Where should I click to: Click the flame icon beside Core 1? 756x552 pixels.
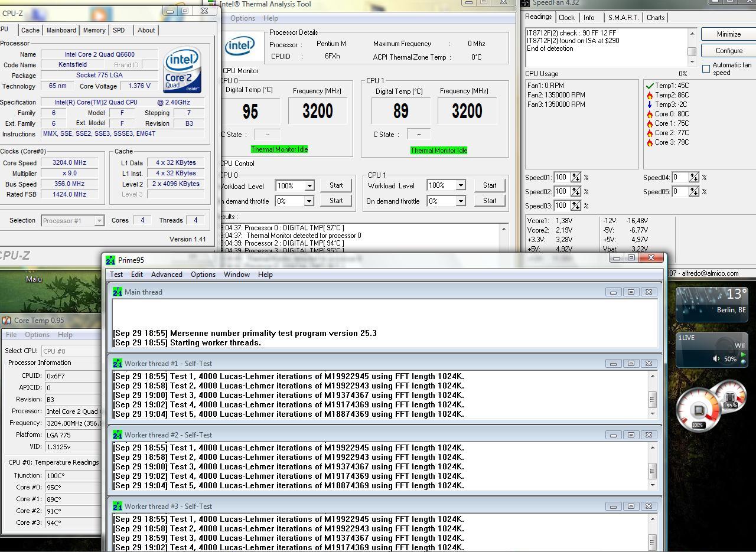pyautogui.click(x=650, y=123)
